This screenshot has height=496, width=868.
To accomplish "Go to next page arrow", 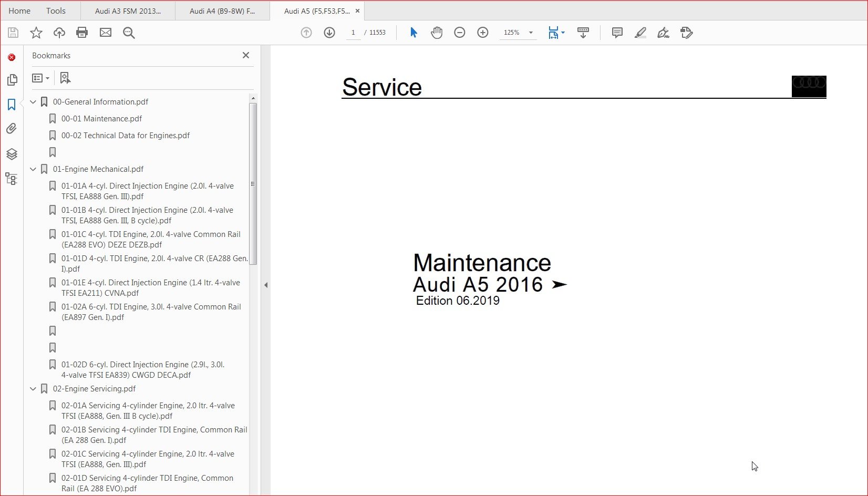I will pyautogui.click(x=329, y=33).
